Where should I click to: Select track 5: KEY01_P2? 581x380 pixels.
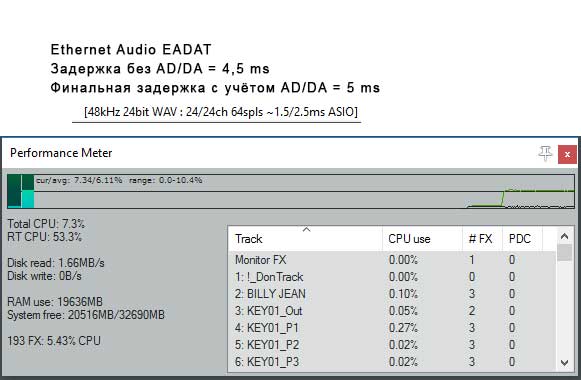point(392,345)
